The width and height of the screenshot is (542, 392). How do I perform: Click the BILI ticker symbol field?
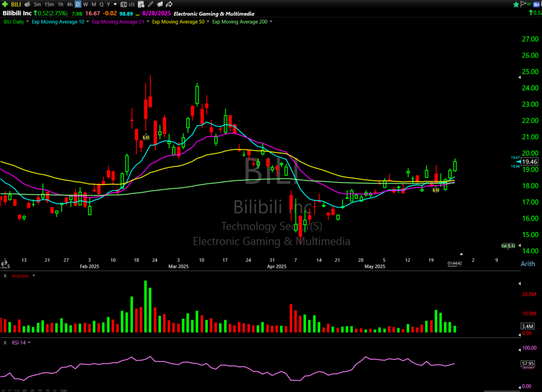[x=16, y=5]
